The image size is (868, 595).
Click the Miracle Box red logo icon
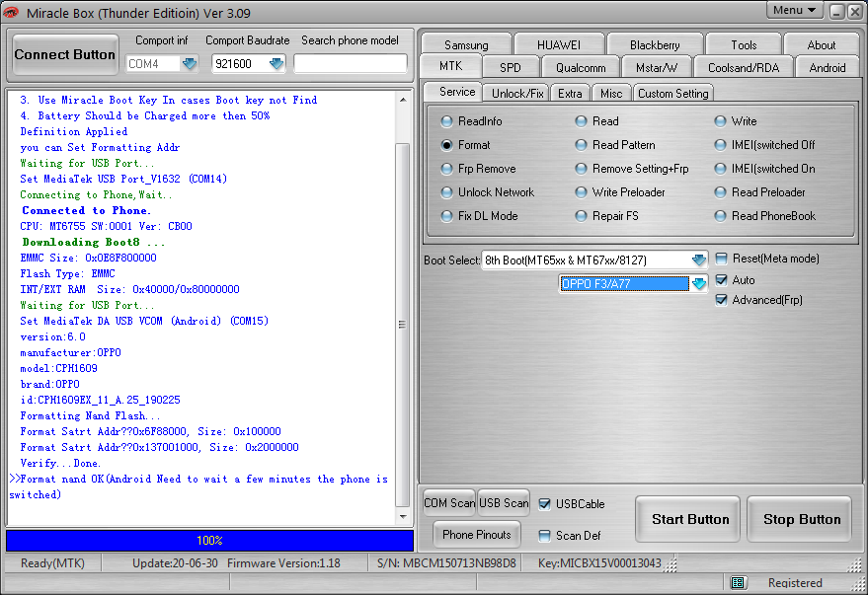(10, 12)
